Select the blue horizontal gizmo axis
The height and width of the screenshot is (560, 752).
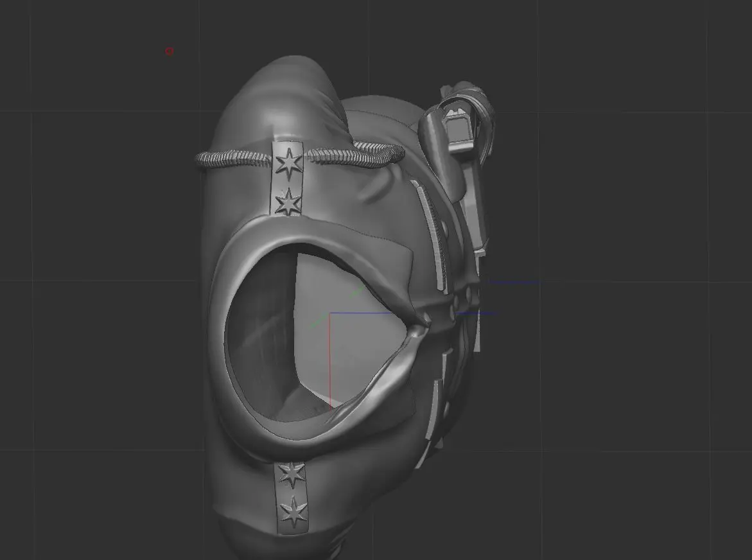point(417,313)
